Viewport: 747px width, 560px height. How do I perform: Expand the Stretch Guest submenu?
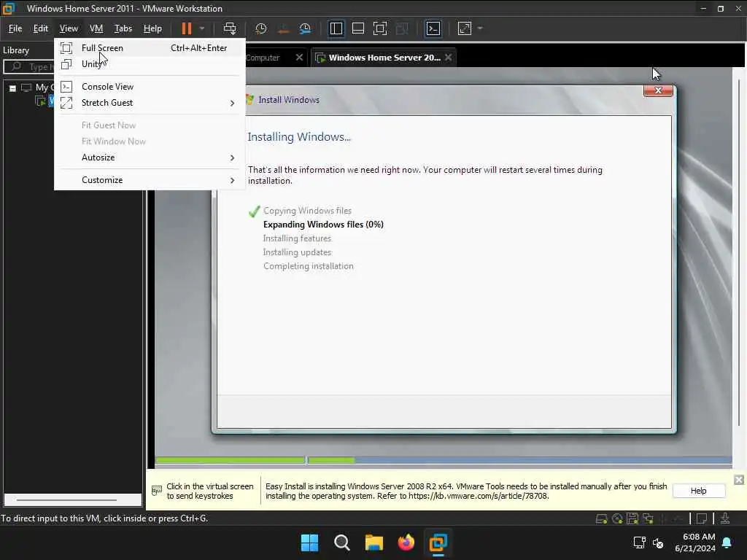pyautogui.click(x=150, y=103)
